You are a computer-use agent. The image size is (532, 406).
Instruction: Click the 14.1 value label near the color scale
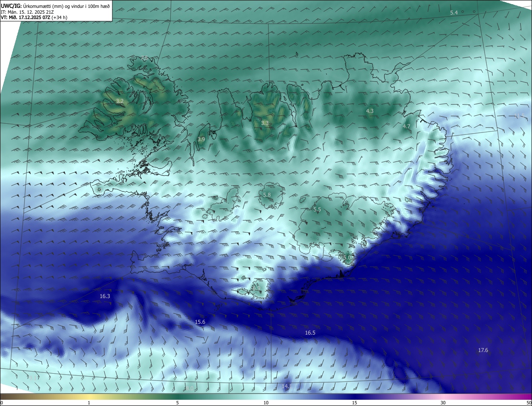287,386
